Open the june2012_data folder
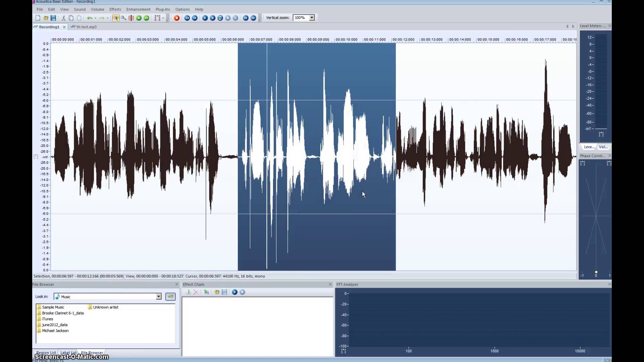The height and width of the screenshot is (362, 644). coord(52,325)
